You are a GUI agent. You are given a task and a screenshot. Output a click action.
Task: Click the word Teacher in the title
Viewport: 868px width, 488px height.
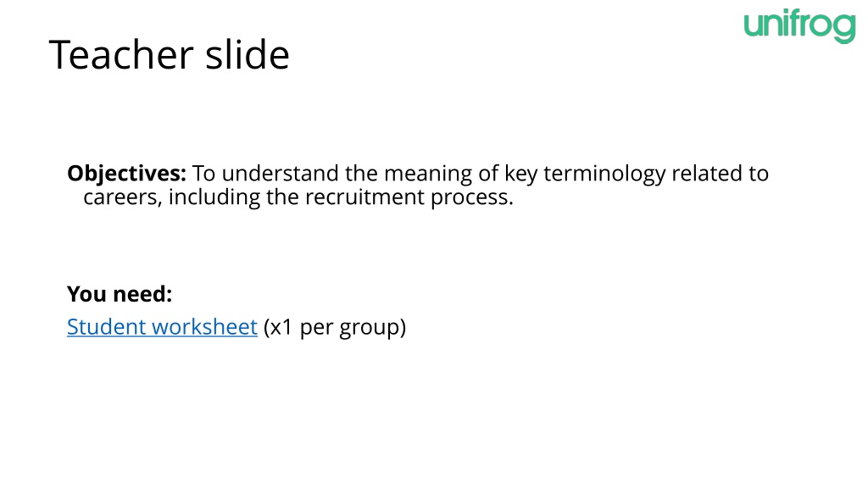(121, 55)
